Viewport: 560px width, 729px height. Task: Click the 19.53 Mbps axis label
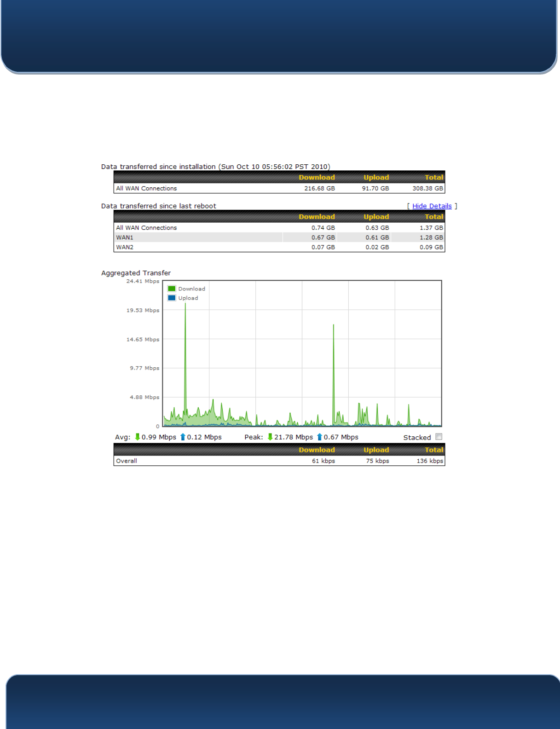(x=143, y=310)
